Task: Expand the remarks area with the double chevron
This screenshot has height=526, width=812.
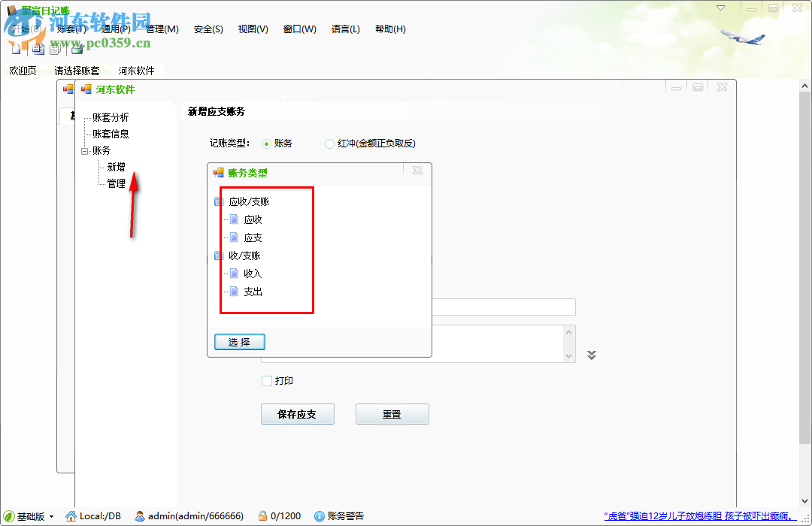Action: click(592, 355)
